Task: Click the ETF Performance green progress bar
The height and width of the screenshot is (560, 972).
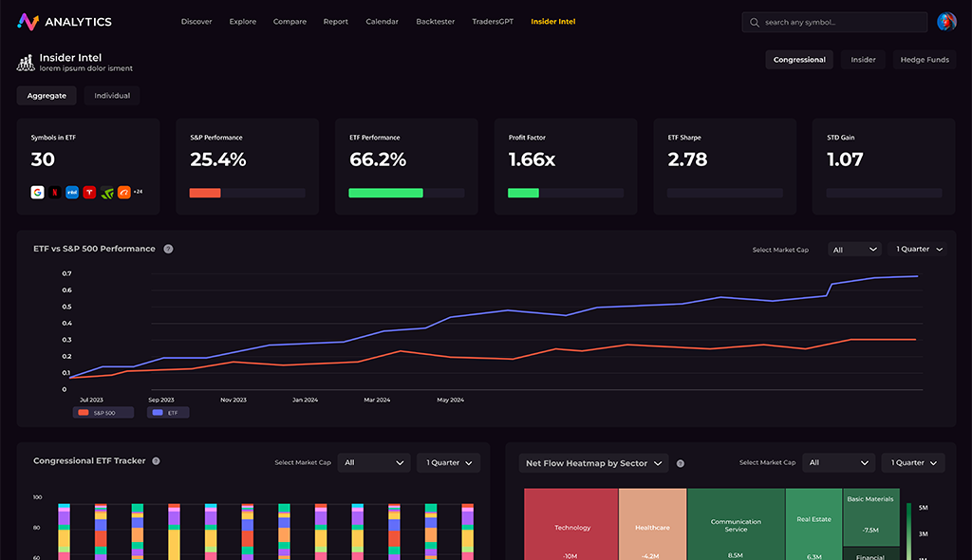Action: [385, 193]
